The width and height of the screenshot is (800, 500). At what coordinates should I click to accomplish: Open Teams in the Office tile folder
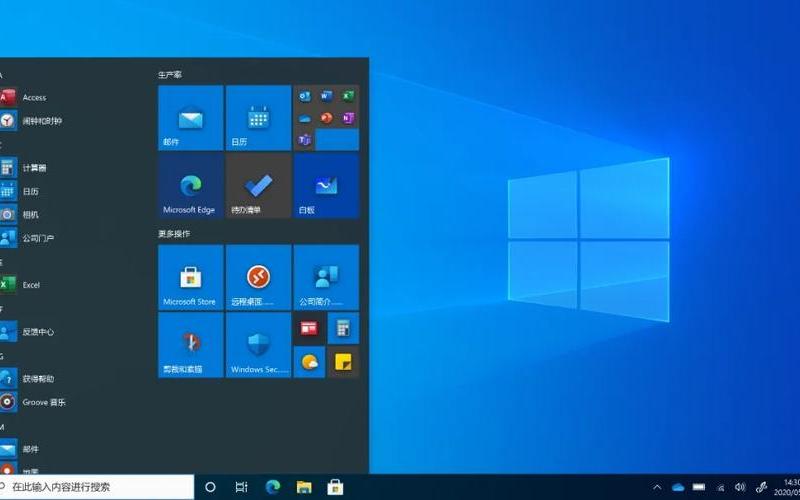[x=305, y=140]
